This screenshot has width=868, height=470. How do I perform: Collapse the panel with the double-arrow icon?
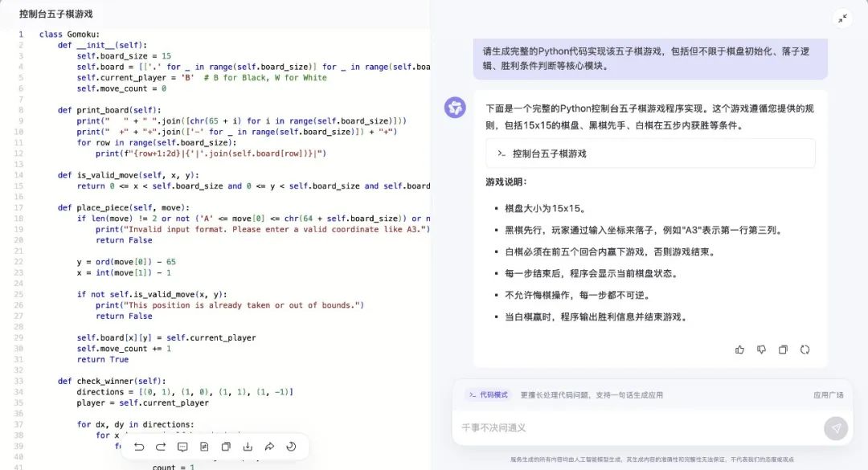(844, 18)
